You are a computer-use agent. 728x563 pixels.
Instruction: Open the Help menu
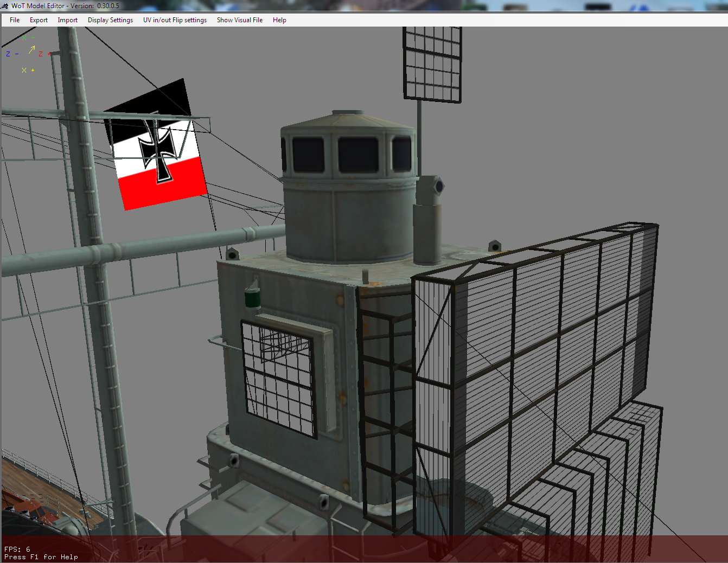[279, 20]
